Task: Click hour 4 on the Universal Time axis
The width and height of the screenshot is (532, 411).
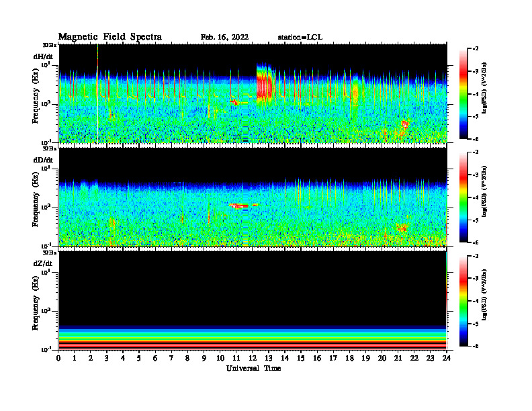Action: 123,358
